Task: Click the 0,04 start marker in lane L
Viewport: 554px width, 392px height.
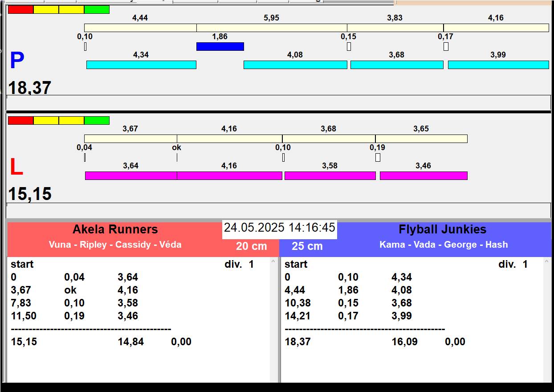Action: pos(85,157)
